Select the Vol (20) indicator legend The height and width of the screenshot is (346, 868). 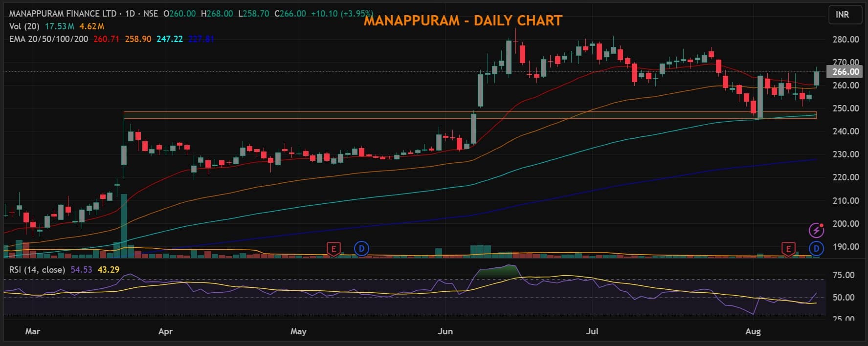tap(24, 26)
